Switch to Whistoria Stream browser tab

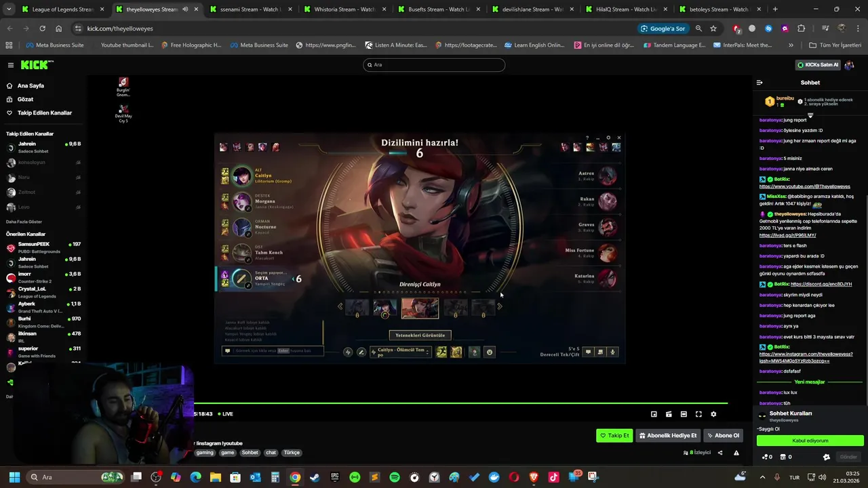click(x=344, y=9)
